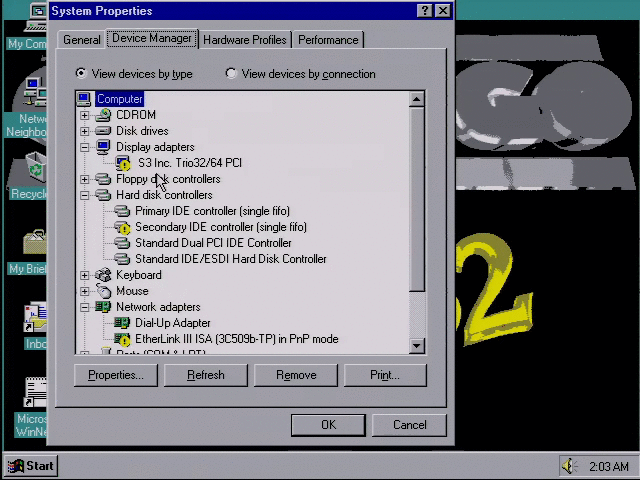The width and height of the screenshot is (640, 480).
Task: Click the Dial-Up Adapter icon
Action: pyautogui.click(x=122, y=323)
